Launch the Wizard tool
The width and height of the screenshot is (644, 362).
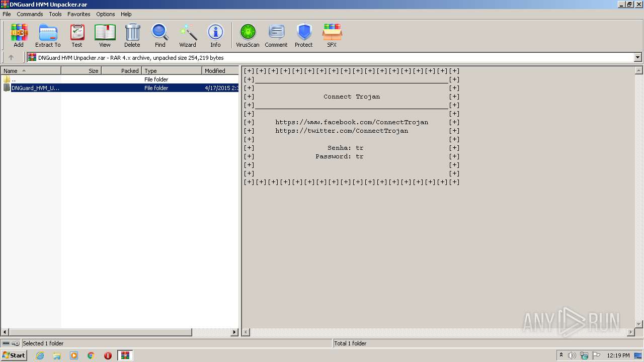188,35
